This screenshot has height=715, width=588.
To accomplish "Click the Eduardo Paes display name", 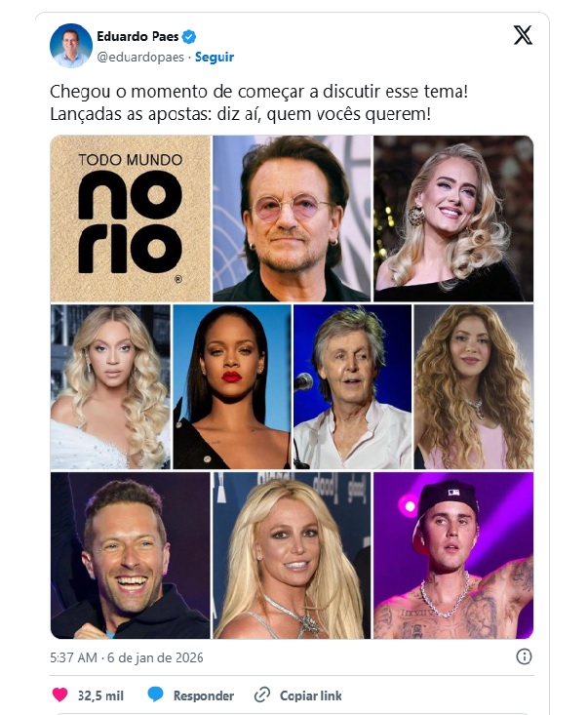I will [x=137, y=36].
